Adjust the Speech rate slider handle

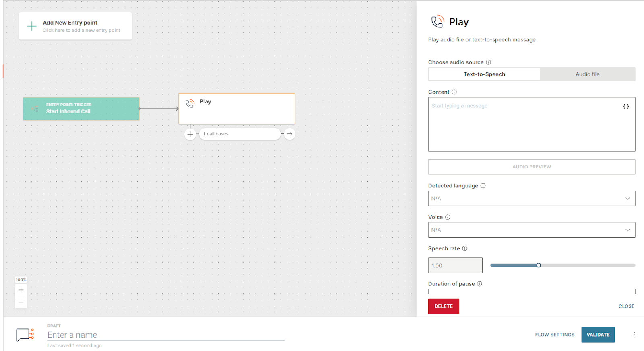[539, 265]
